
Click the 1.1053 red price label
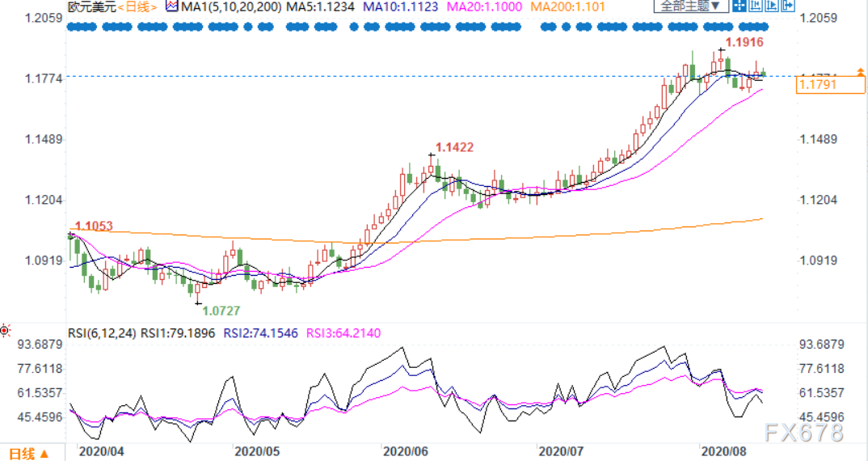click(94, 226)
